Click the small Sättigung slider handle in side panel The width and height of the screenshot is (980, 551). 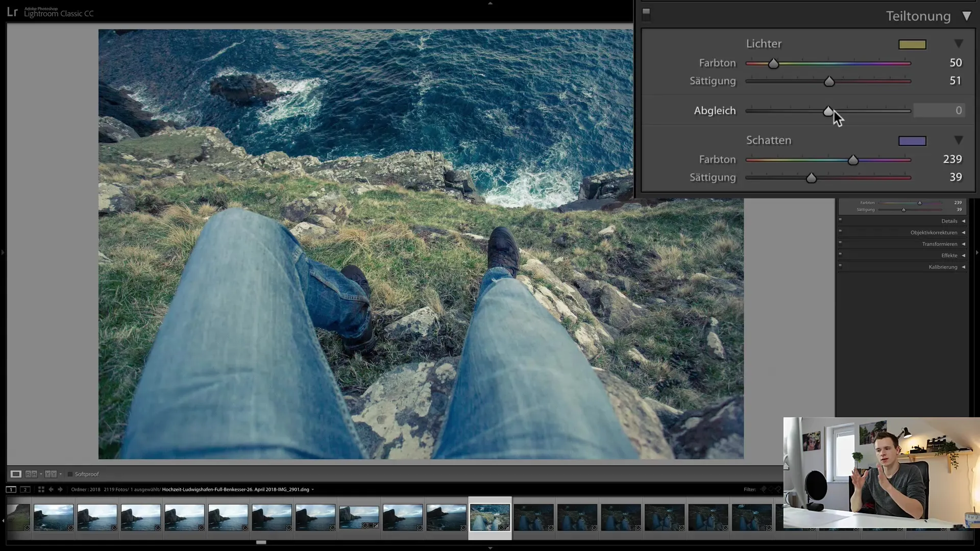coord(903,210)
